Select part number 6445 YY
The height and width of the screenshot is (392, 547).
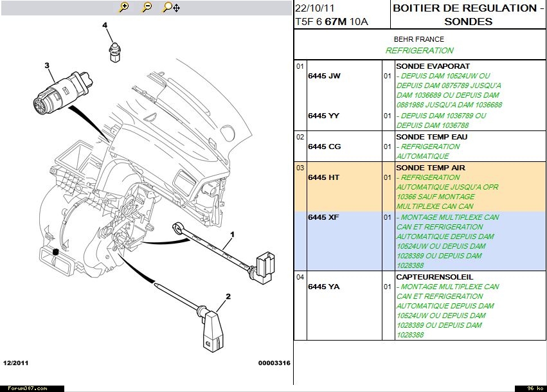pyautogui.click(x=324, y=116)
